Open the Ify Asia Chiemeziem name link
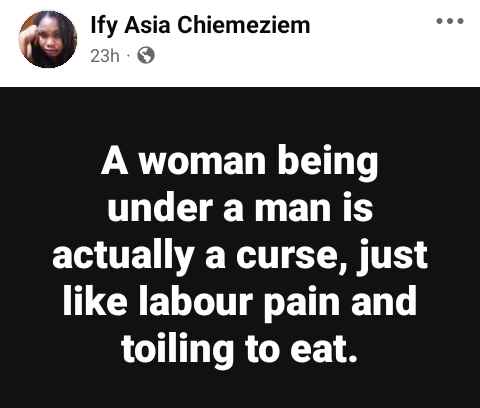The width and height of the screenshot is (480, 408). pos(200,25)
